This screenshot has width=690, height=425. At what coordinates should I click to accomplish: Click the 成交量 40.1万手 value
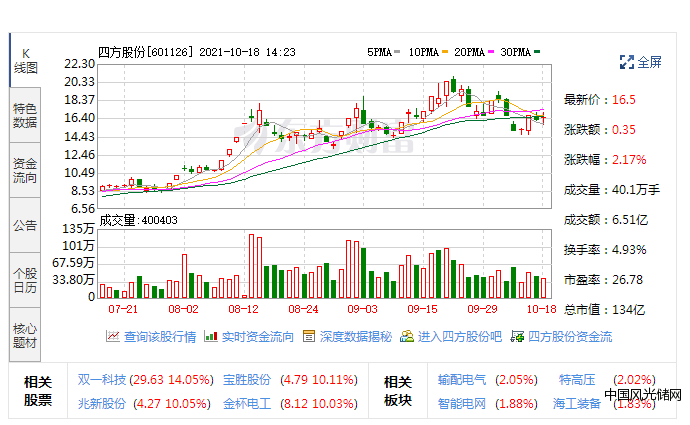click(636, 190)
